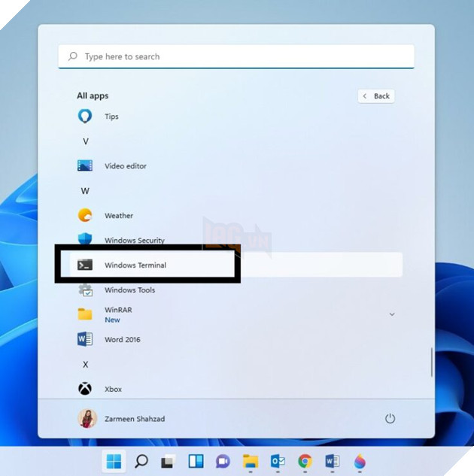Viewport: 474px width, 476px height.
Task: Open Widgets from the taskbar
Action: coord(196,462)
